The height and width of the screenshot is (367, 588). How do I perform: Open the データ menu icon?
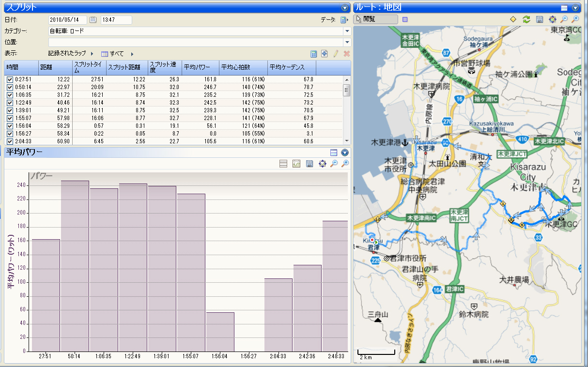pyautogui.click(x=343, y=20)
